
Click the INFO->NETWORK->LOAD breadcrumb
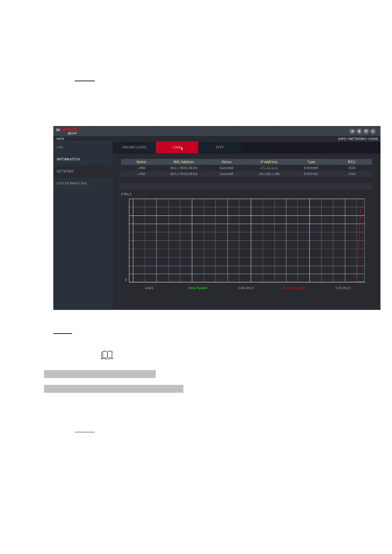click(x=358, y=139)
